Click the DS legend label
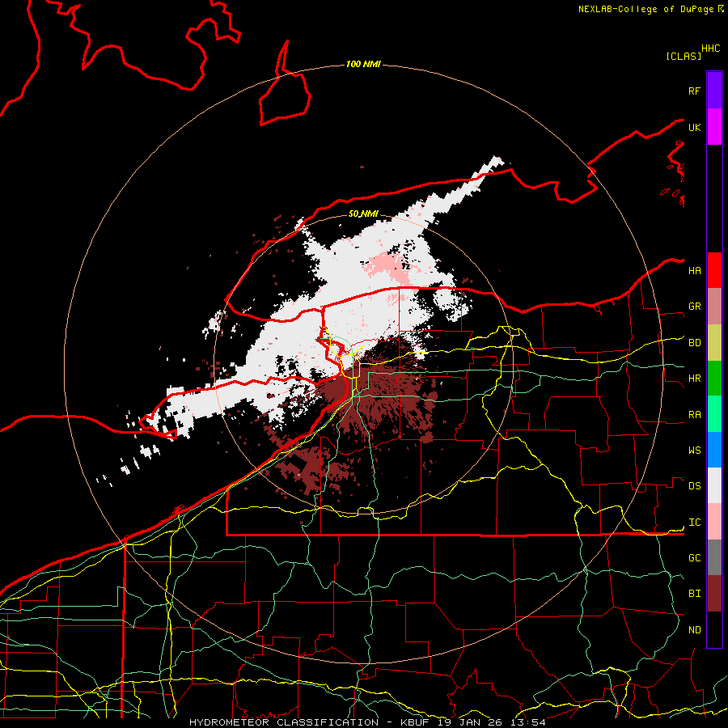This screenshot has height=728, width=728. pyautogui.click(x=694, y=486)
